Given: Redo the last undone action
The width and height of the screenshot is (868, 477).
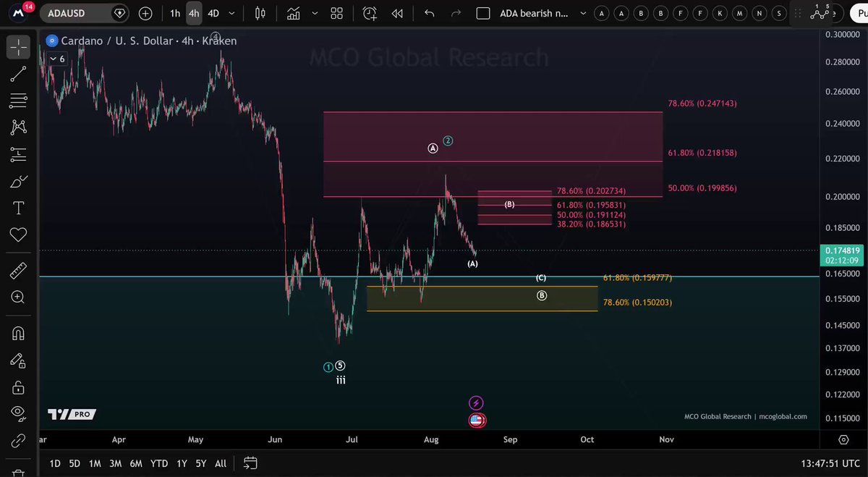Looking at the screenshot, I should pos(456,13).
